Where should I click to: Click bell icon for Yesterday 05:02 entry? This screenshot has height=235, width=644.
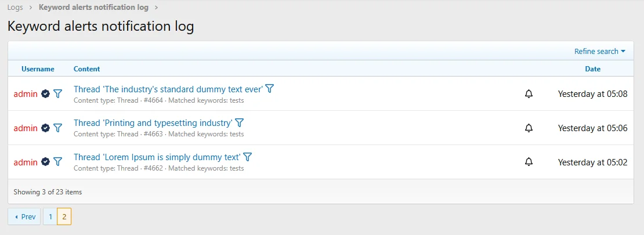pos(529,162)
